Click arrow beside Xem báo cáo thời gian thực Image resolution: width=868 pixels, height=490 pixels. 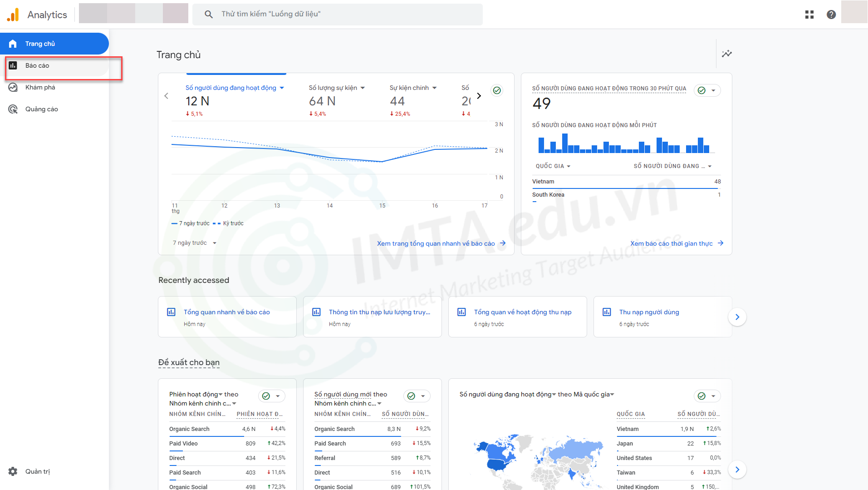721,243
